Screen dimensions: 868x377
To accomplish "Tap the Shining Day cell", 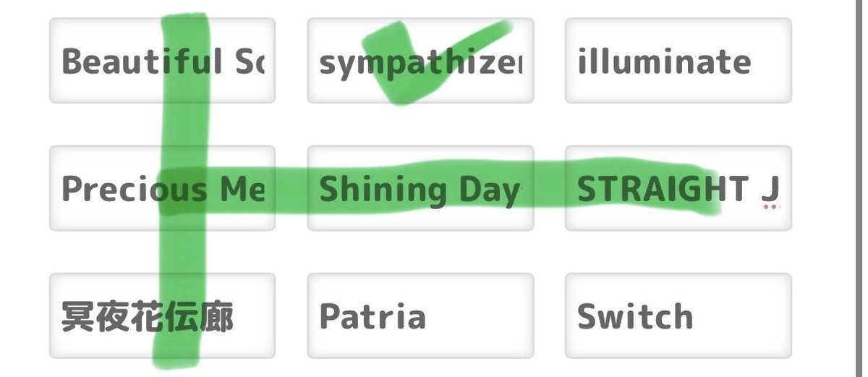I will tap(420, 188).
